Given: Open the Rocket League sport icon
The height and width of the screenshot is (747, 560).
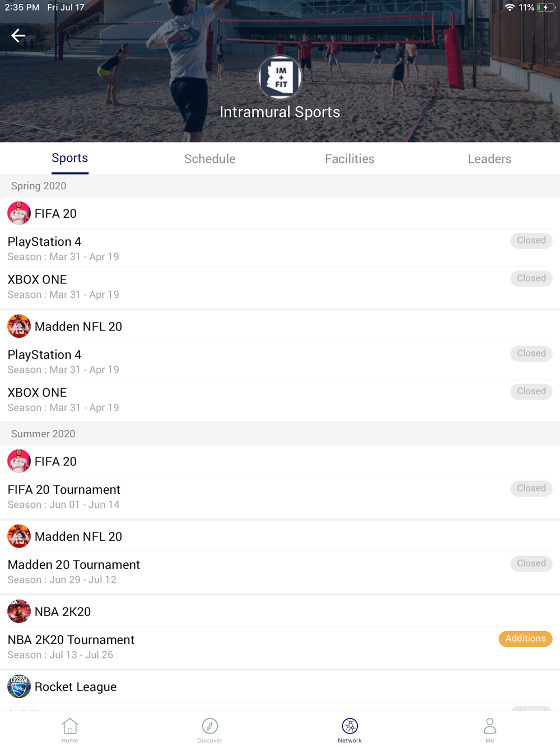Looking at the screenshot, I should (19, 687).
